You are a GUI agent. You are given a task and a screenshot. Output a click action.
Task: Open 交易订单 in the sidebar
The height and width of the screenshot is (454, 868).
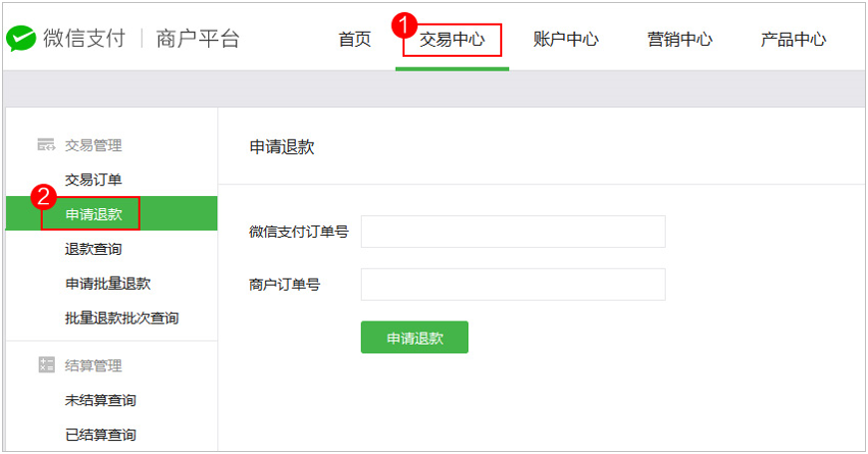click(94, 179)
